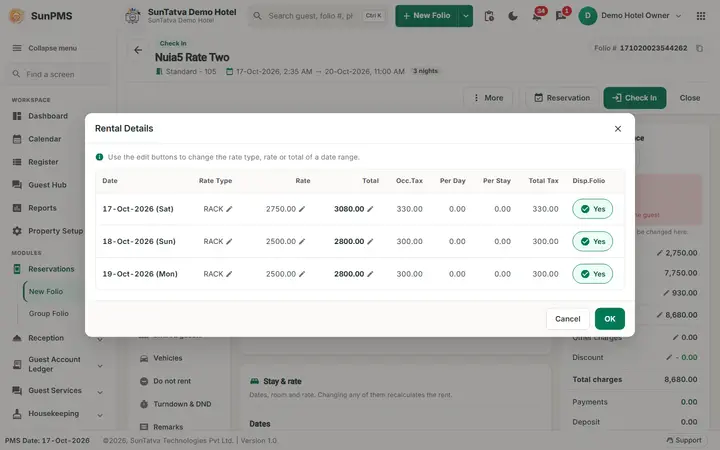The width and height of the screenshot is (720, 450).
Task: Edit the 8,680.00 amount pencil
Action: click(659, 315)
